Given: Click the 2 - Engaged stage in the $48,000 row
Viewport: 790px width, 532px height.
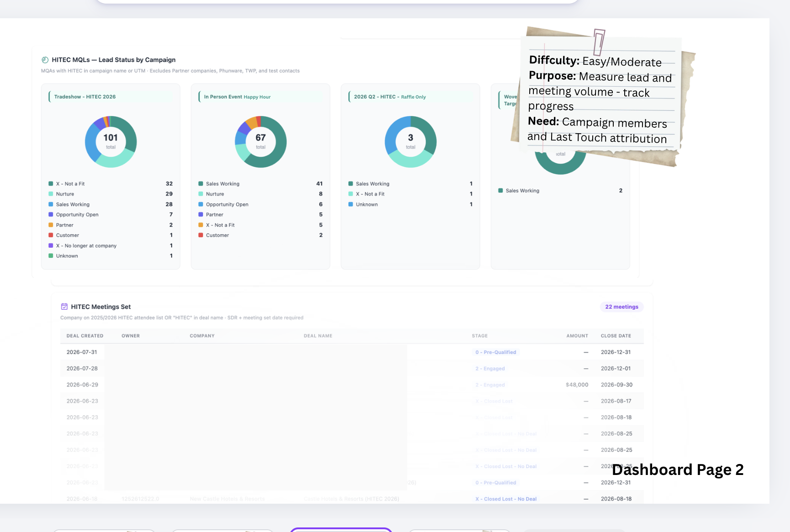Looking at the screenshot, I should [490, 385].
